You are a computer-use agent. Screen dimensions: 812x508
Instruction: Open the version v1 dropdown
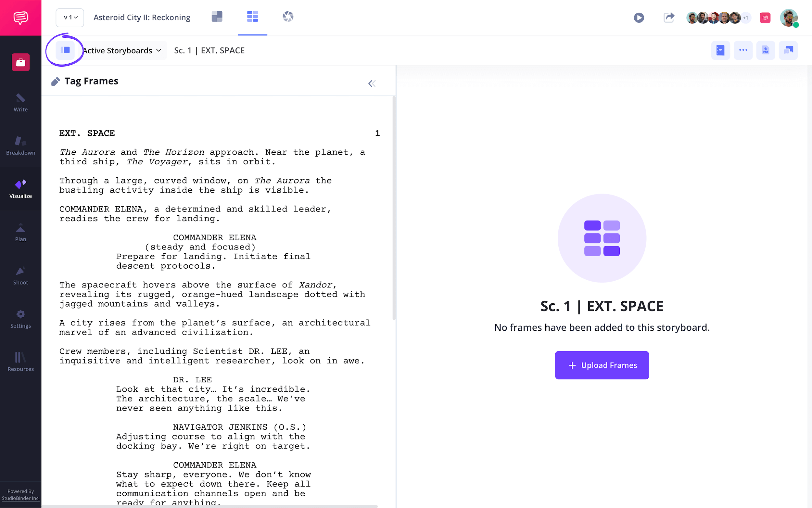point(70,18)
